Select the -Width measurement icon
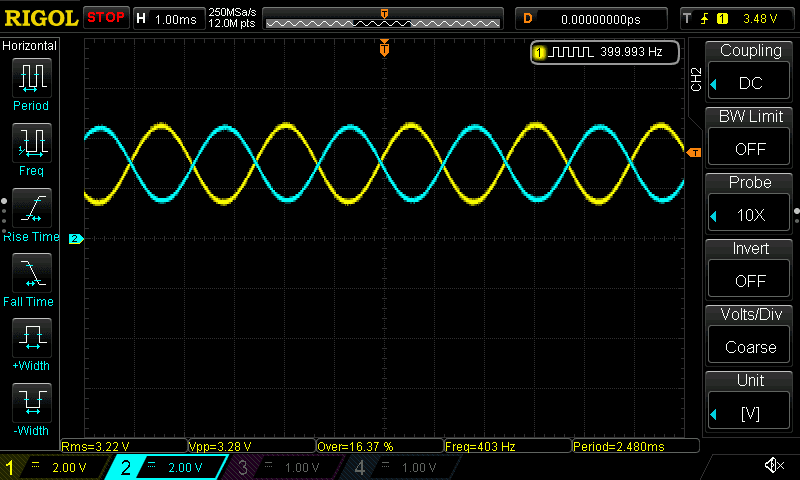This screenshot has height=480, width=800. pyautogui.click(x=31, y=404)
